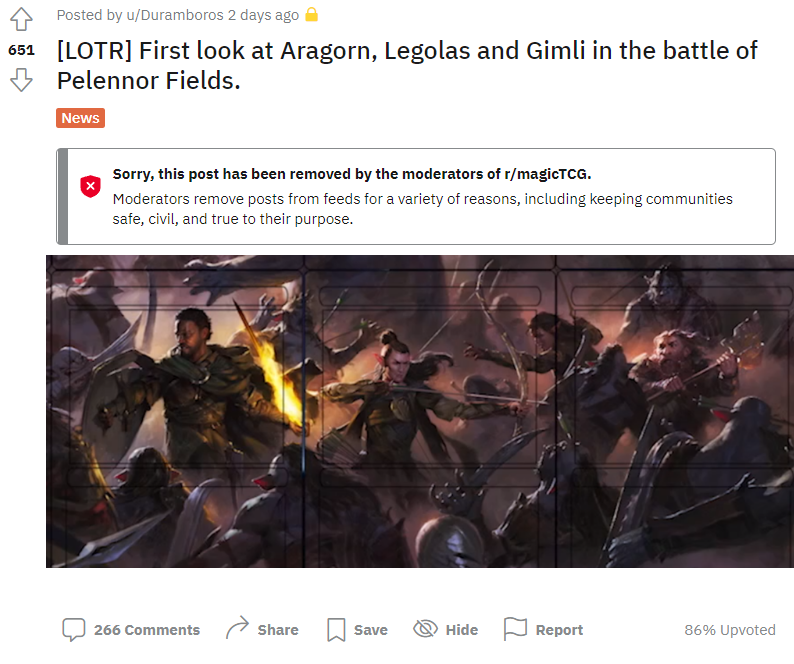794x664 pixels.
Task: Click the post title about Pelennor Fields
Action: pos(407,65)
